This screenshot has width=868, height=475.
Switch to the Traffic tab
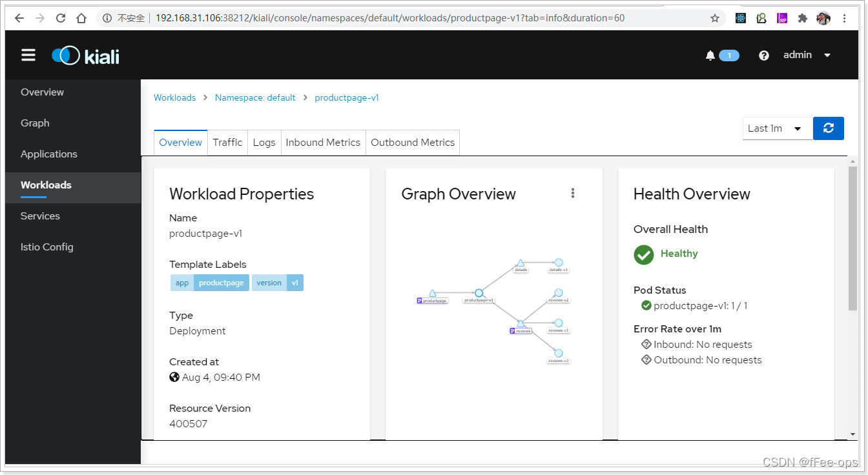tap(227, 143)
